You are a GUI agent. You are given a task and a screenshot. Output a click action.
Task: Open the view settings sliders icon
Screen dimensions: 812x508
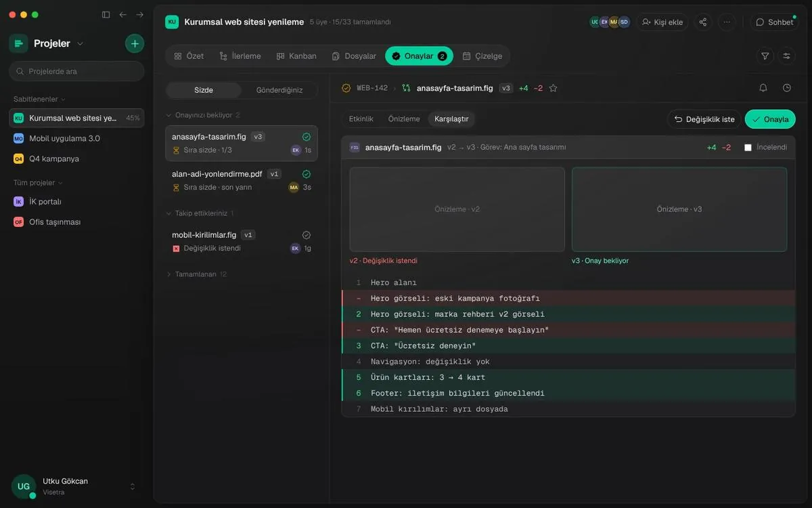coord(787,56)
